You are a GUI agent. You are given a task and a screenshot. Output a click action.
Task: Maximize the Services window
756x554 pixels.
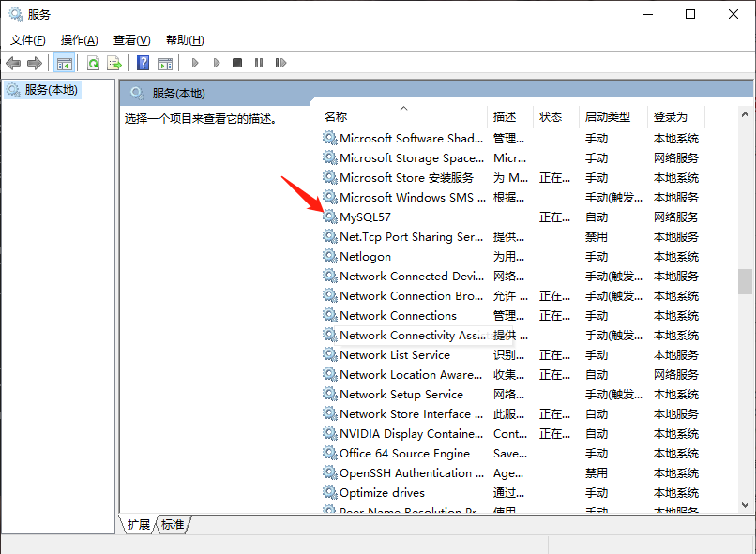coord(690,14)
